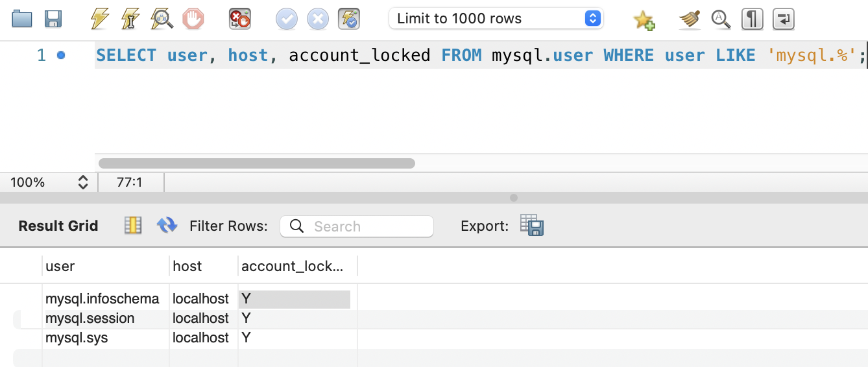Image resolution: width=868 pixels, height=367 pixels.
Task: Refresh results with blue arrows icon
Action: pyautogui.click(x=167, y=225)
